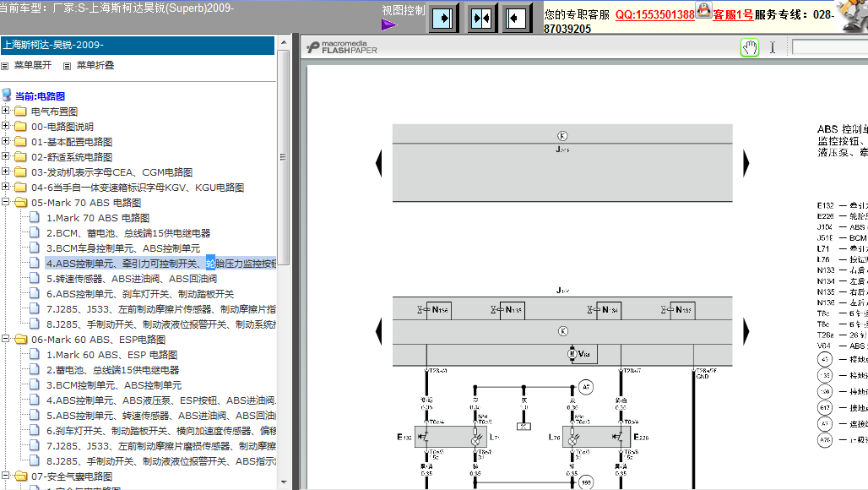Viewport: 868px width, 490px height.
Task: Click the FlashPaper search input field
Action: [x=830, y=47]
